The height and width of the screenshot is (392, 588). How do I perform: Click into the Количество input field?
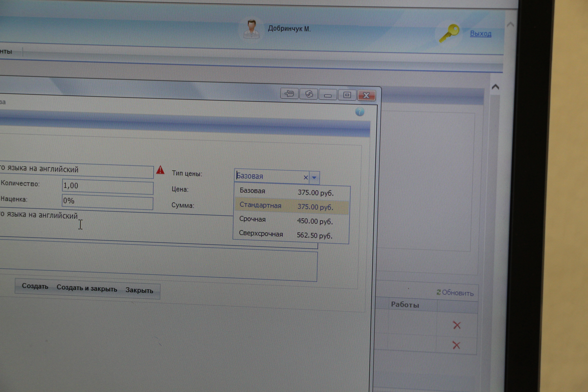[108, 186]
